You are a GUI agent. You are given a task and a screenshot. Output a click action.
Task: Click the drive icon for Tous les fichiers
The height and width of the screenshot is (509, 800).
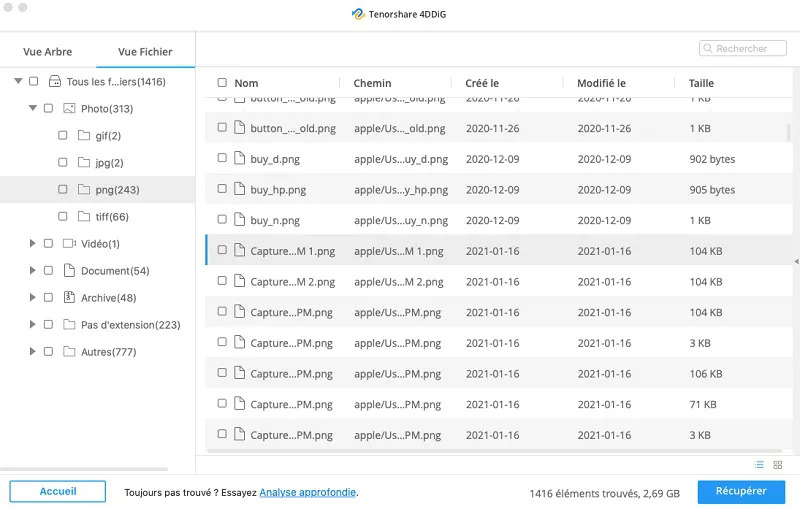[55, 81]
